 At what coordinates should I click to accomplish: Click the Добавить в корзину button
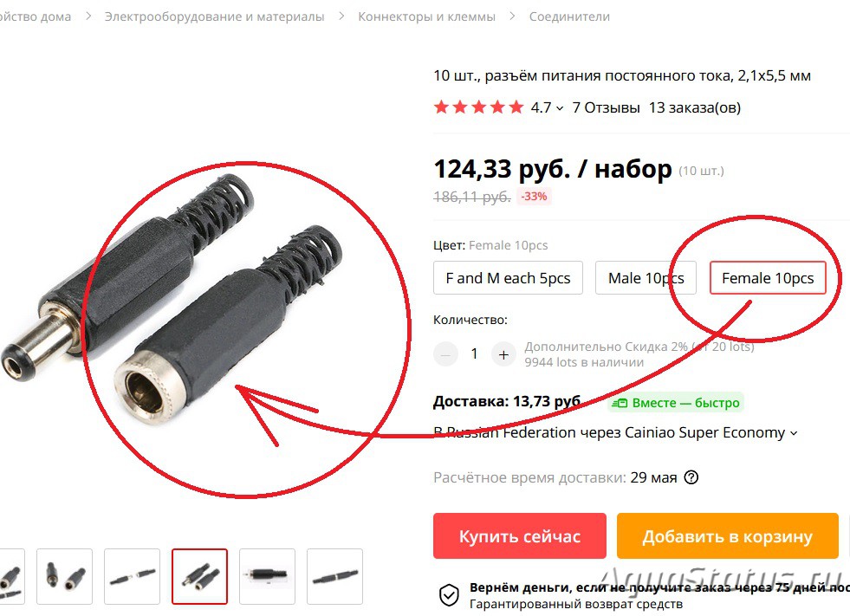click(x=728, y=535)
